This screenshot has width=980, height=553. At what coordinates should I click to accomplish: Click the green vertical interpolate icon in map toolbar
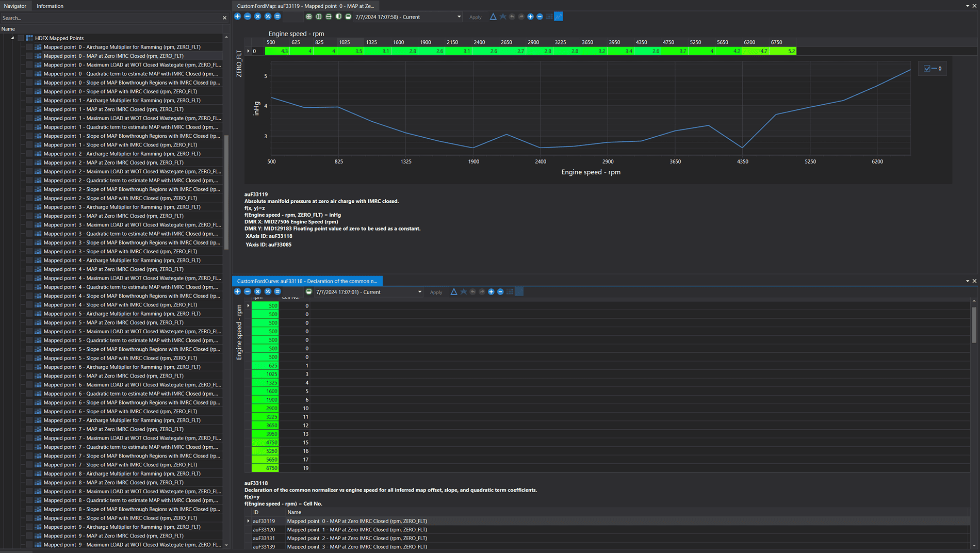pyautogui.click(x=319, y=17)
